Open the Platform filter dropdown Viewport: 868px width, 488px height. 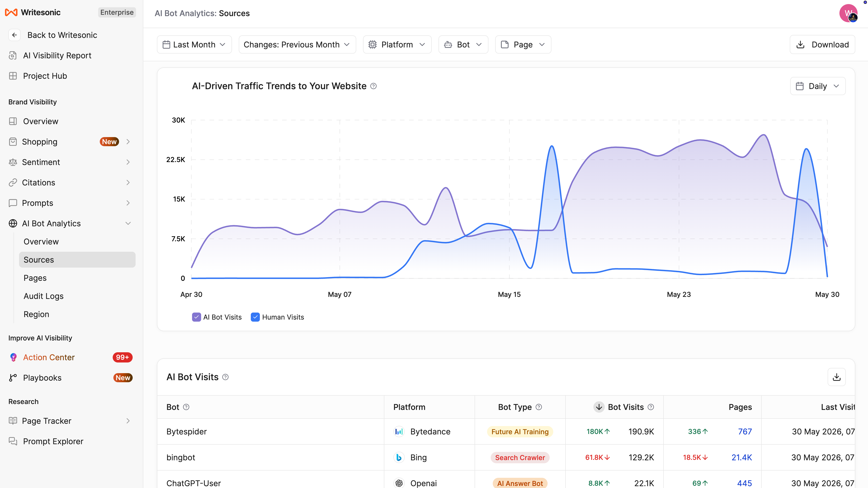(x=397, y=44)
